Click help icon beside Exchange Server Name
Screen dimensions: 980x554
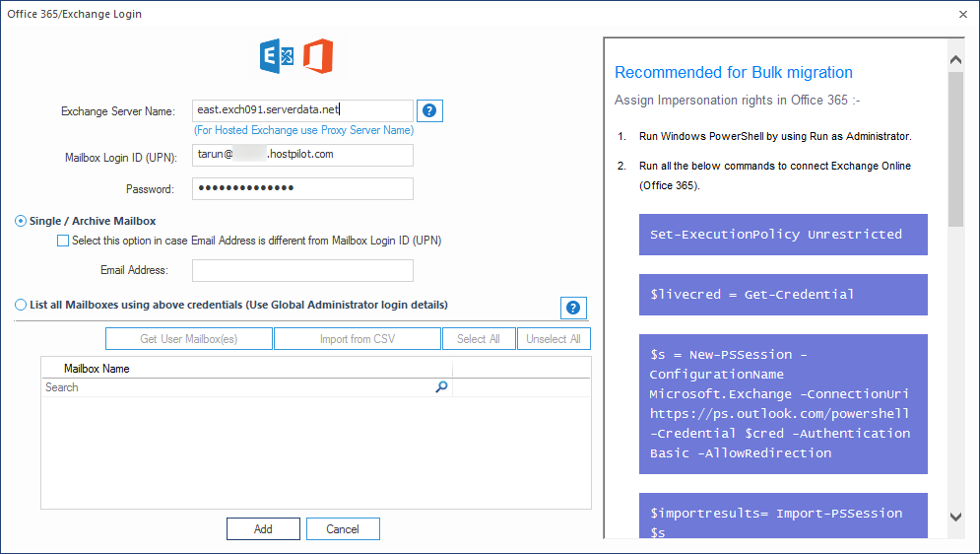point(429,110)
